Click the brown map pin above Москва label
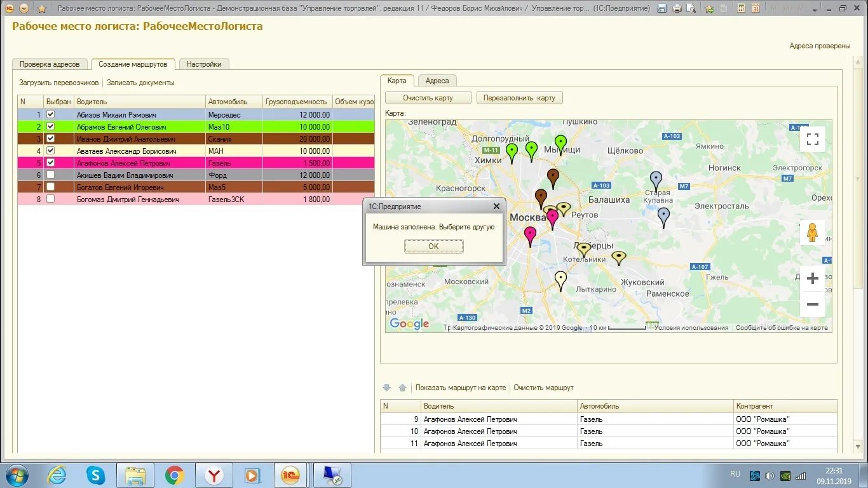Screen dimensions: 868x488 point(541,199)
